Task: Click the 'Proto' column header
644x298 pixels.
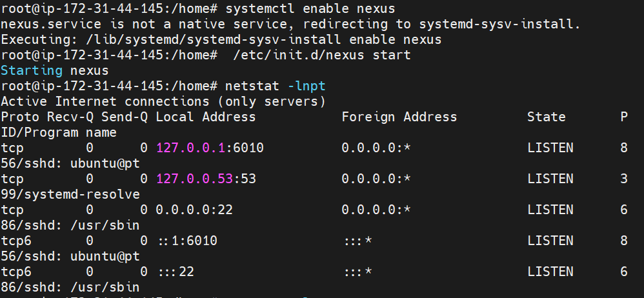Action: 20,117
